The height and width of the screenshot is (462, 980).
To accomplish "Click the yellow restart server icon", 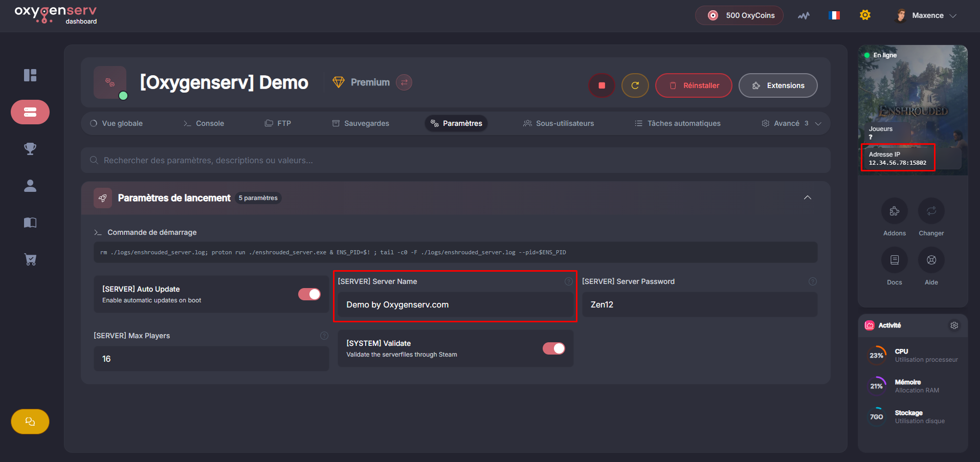I will pyautogui.click(x=635, y=85).
